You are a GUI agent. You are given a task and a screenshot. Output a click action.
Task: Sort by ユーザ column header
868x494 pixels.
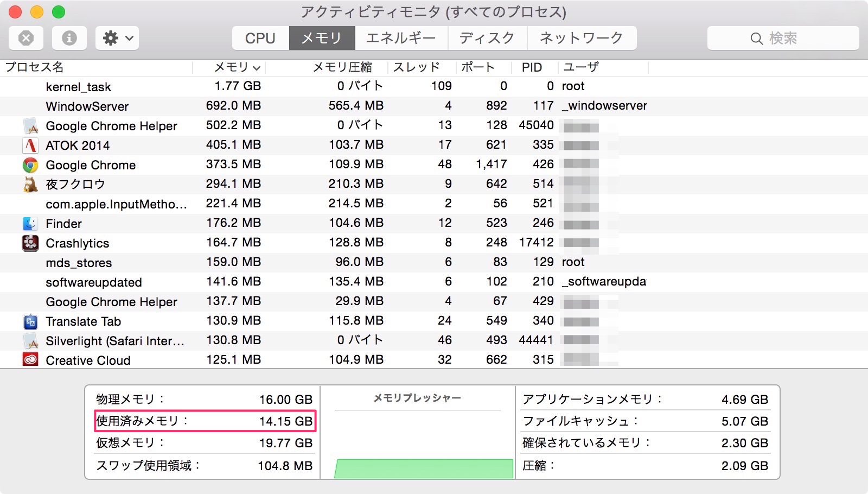(581, 67)
